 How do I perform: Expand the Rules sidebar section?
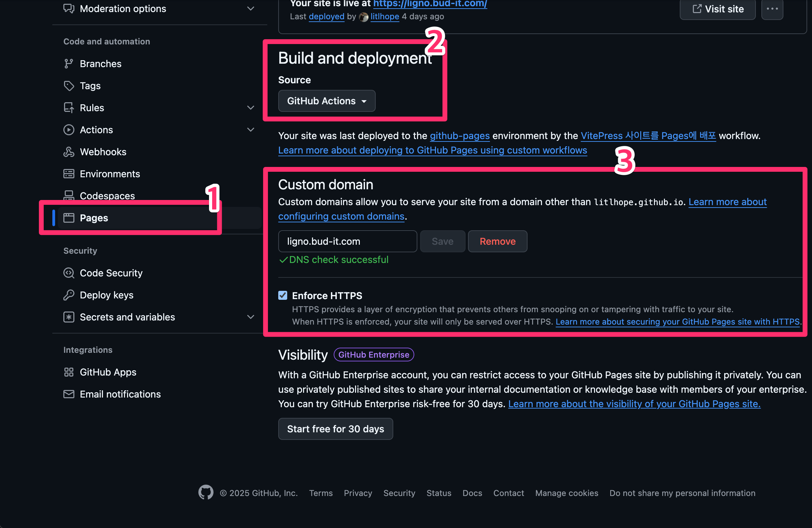251,108
